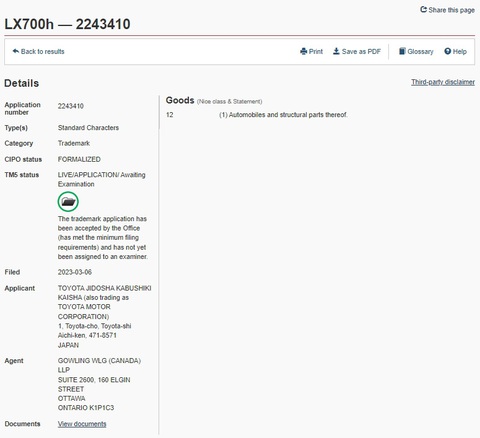Open the Help link
Viewport: 480px width, 438px height.
coord(459,52)
